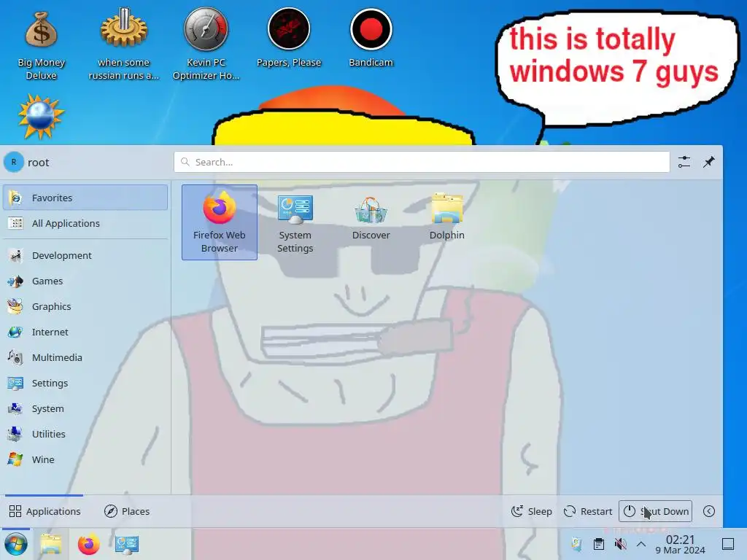
Task: Click the show desktop button
Action: pos(728,544)
